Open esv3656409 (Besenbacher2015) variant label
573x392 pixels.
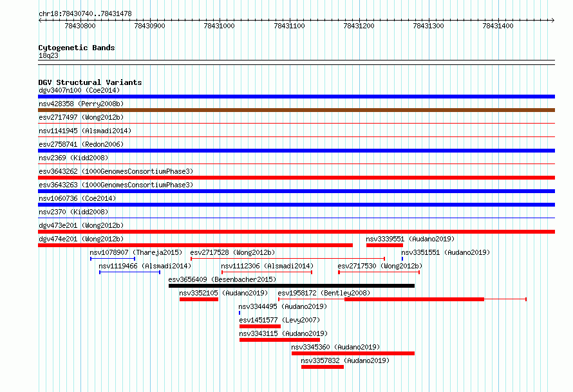coord(222,279)
